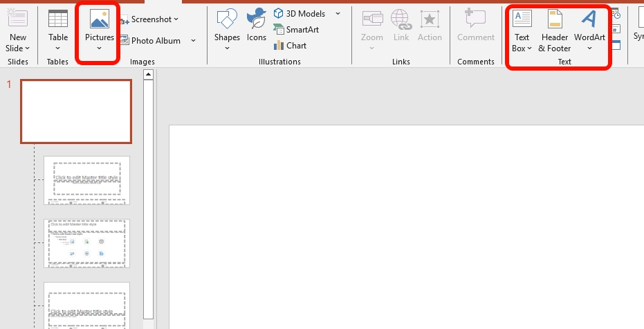
Task: Click the Object icon in Text group
Action: pos(616,45)
